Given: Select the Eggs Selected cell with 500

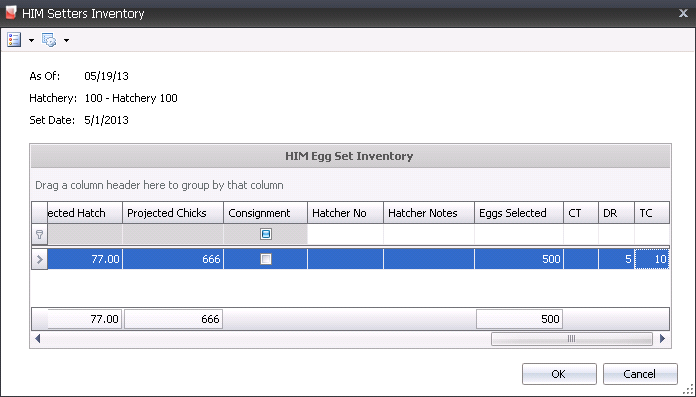Looking at the screenshot, I should (519, 259).
